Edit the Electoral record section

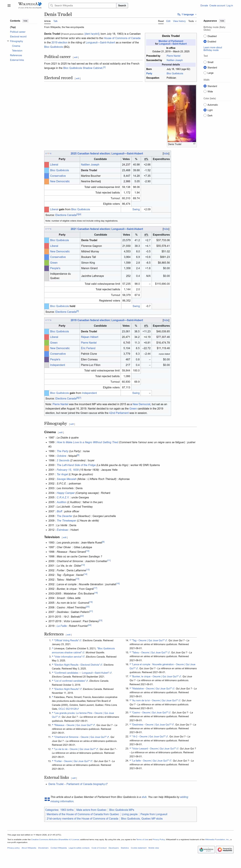78,78
